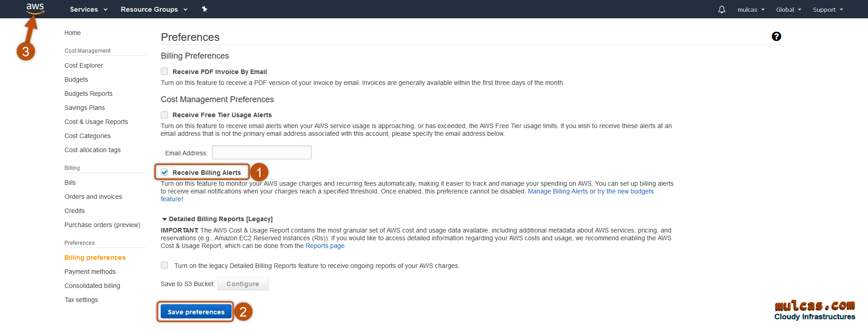Screen dimensions: 868x332
Task: Enable legacy Detailed Billing Reports checkbox
Action: pyautogui.click(x=164, y=265)
